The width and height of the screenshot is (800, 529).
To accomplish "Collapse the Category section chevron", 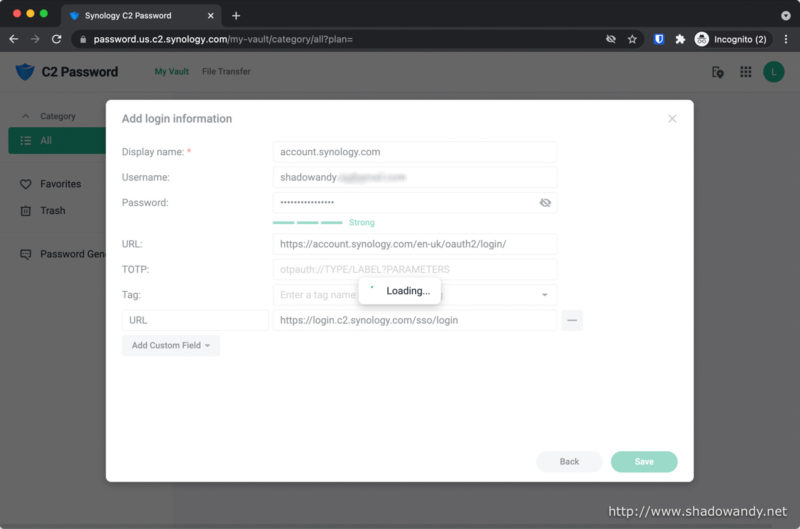I will [x=26, y=116].
